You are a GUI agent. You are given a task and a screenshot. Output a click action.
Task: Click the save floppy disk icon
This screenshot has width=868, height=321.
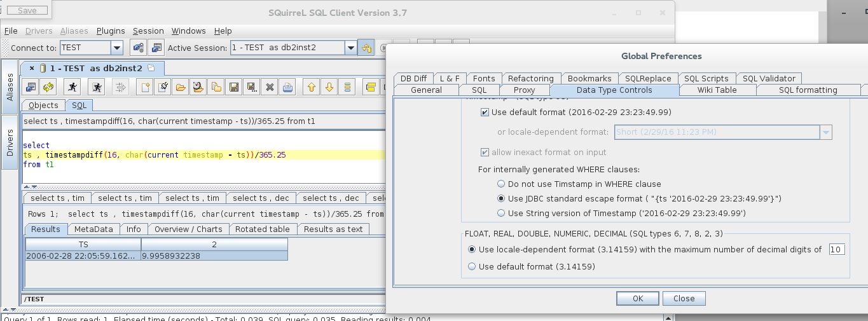tap(235, 87)
